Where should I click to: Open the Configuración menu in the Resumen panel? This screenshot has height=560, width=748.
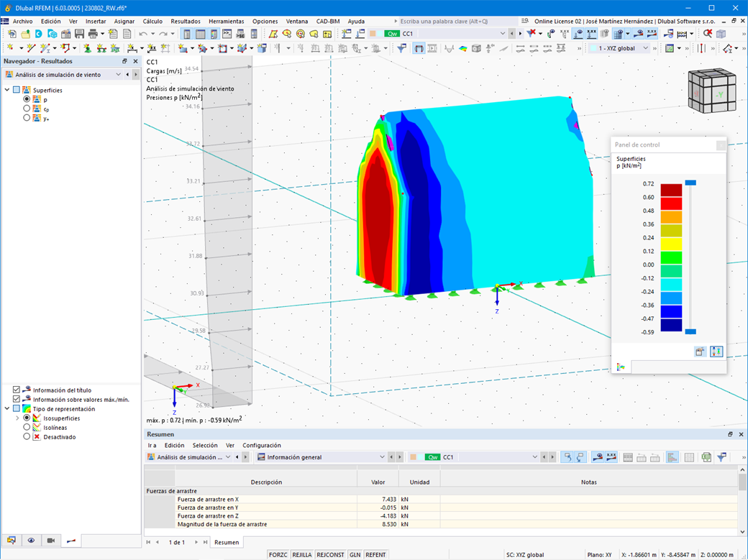click(262, 445)
